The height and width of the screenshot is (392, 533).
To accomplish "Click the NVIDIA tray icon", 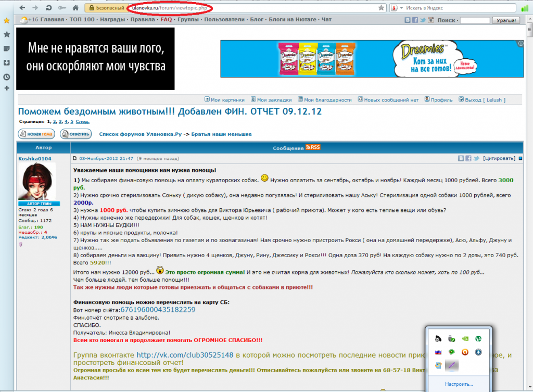I will 465,338.
